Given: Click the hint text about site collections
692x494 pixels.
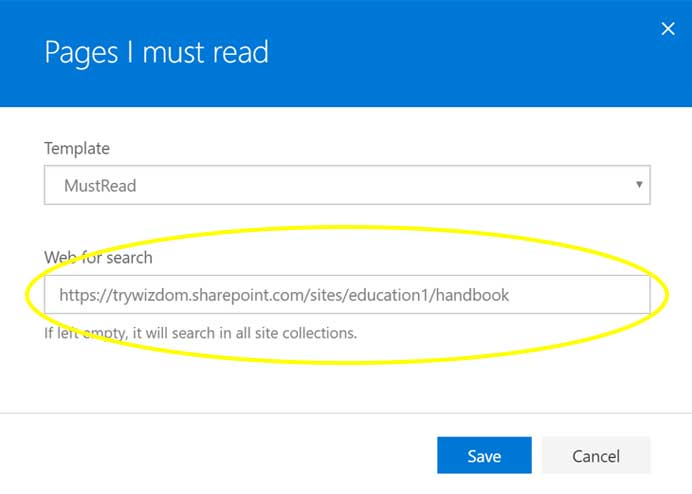Looking at the screenshot, I should 200,333.
